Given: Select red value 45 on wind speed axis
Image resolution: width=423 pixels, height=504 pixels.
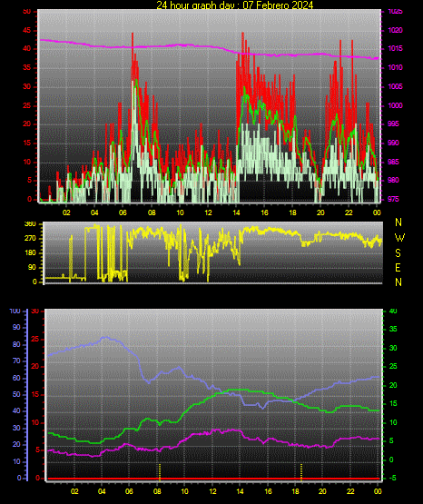Looking at the screenshot, I should [27, 31].
